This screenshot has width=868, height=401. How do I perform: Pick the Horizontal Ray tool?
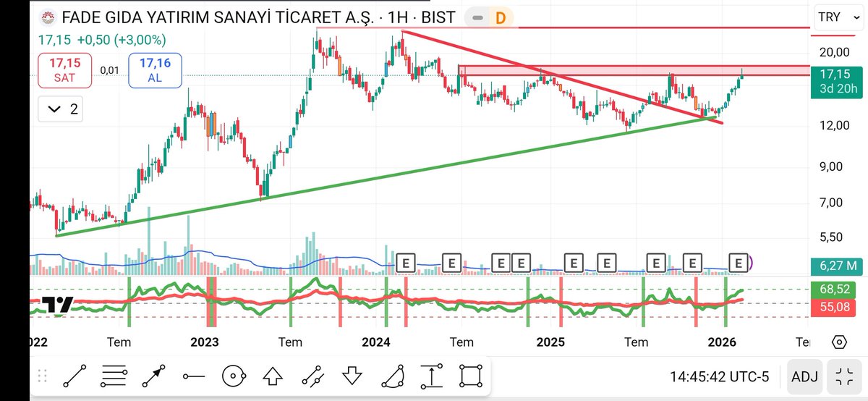[193, 376]
